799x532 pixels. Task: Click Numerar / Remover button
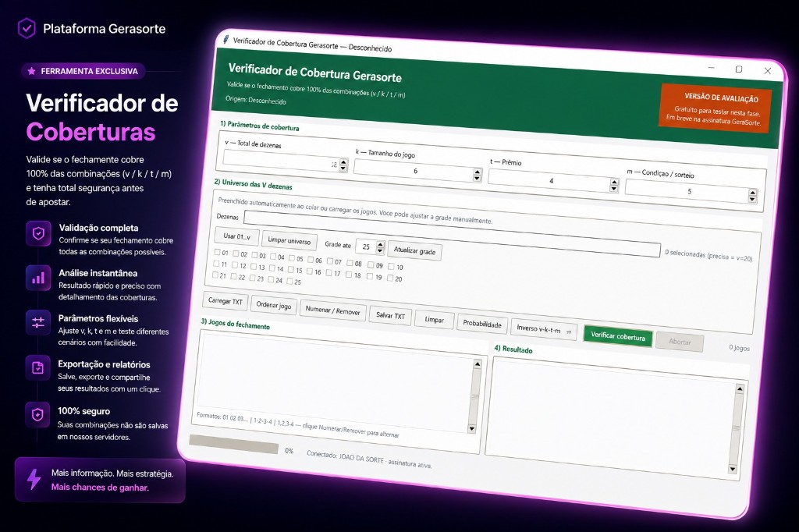[332, 310]
